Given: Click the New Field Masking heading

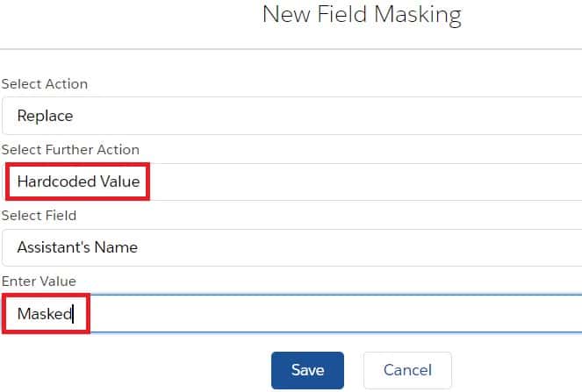Looking at the screenshot, I should [x=361, y=15].
